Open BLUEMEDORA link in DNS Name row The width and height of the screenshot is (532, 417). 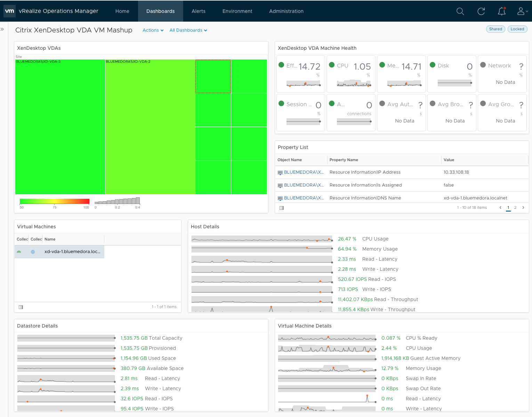tap(304, 198)
